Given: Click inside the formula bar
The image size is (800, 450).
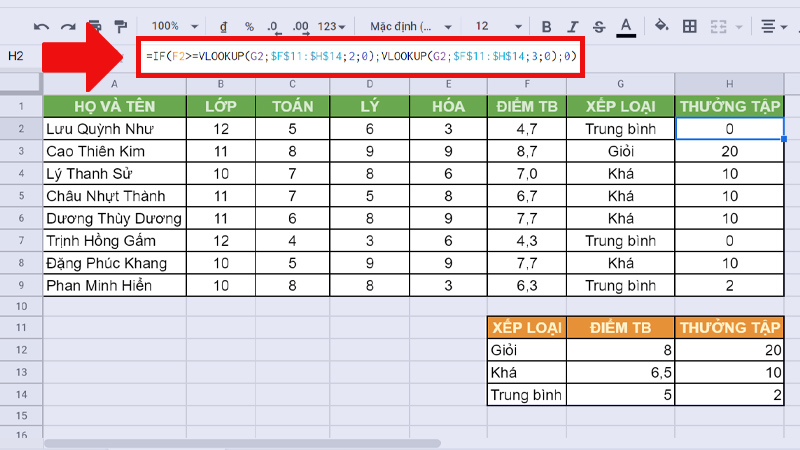Looking at the screenshot, I should click(360, 57).
